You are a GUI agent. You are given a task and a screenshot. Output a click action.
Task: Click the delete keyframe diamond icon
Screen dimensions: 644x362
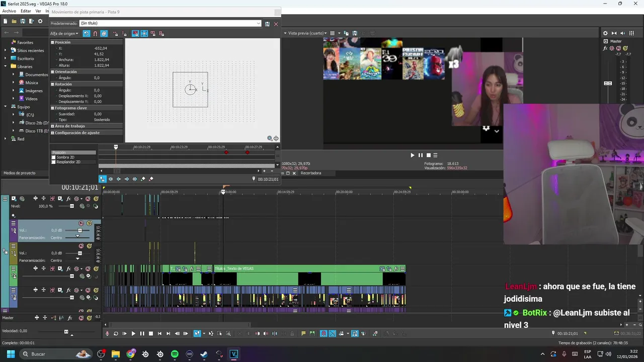151,179
